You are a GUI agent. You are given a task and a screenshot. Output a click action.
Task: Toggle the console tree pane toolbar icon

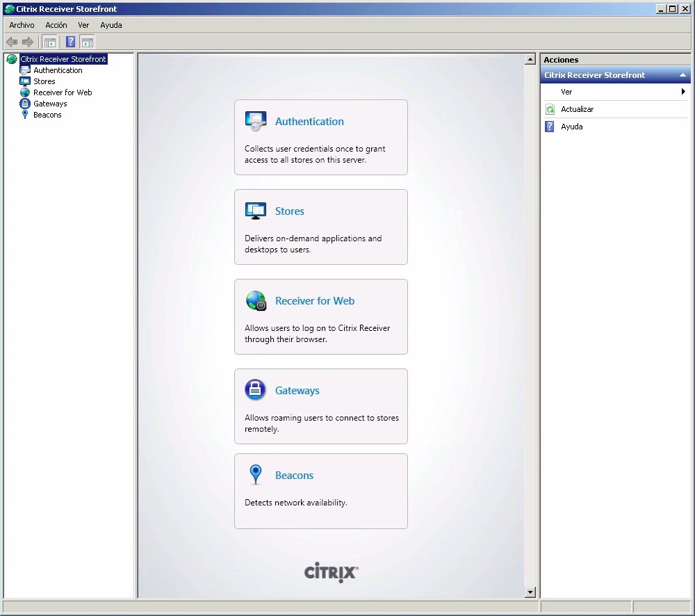[49, 42]
